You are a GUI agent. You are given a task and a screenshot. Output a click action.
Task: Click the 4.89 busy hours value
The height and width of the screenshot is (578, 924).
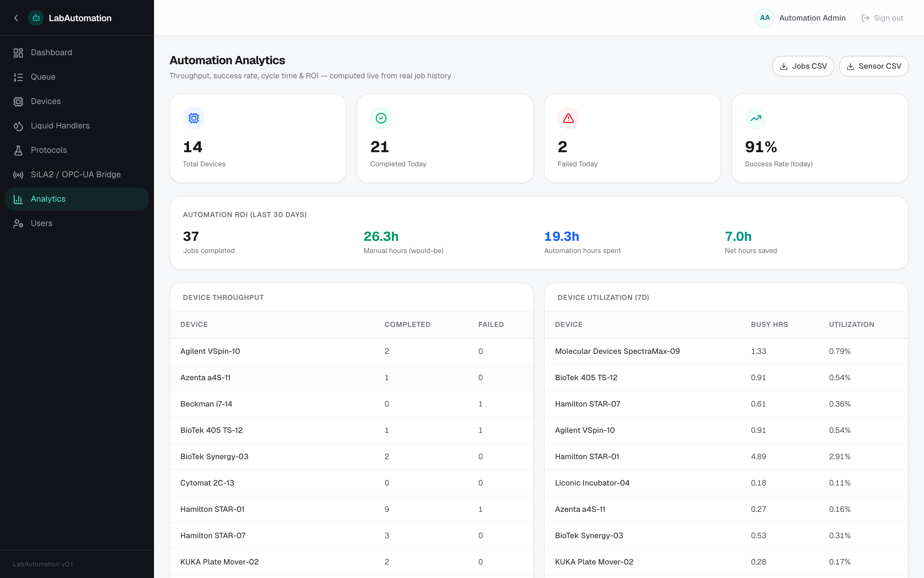point(758,457)
